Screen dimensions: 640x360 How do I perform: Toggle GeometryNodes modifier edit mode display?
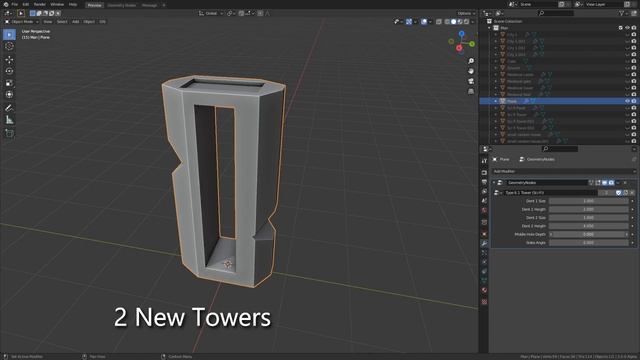coord(598,183)
